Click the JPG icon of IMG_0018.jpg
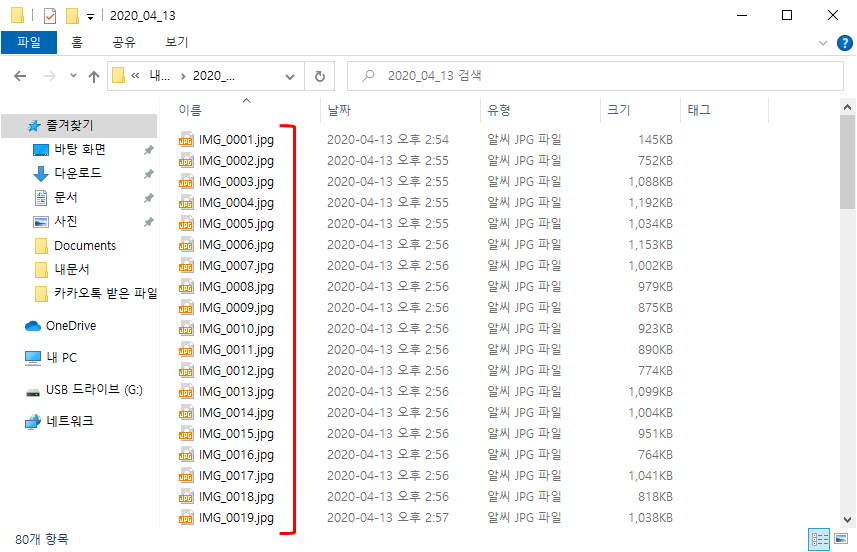The width and height of the screenshot is (857, 552). coord(186,497)
